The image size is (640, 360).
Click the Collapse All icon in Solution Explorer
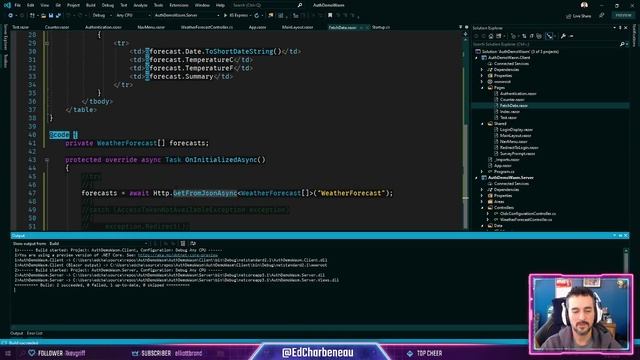[532, 36]
